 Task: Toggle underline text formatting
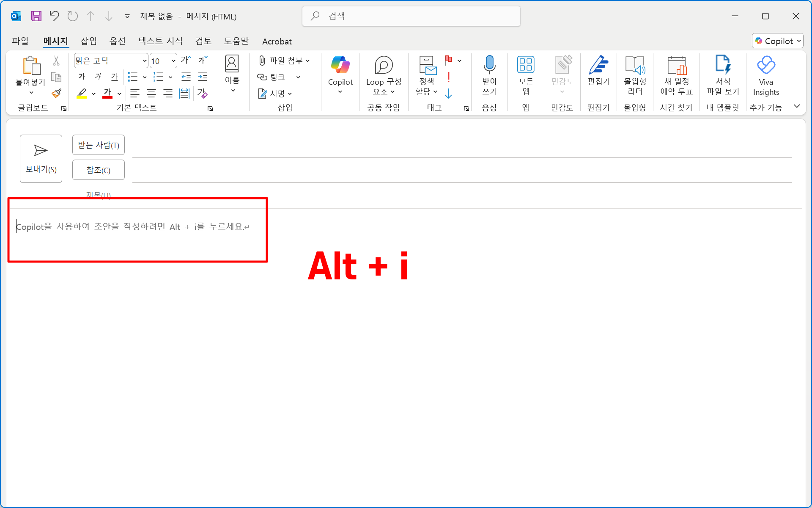click(x=114, y=77)
